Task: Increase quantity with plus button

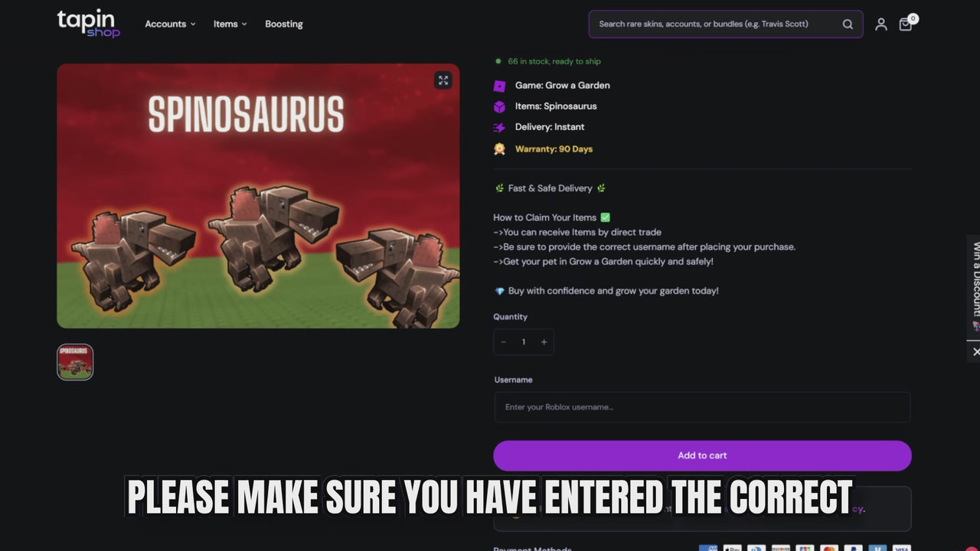Action: (544, 342)
